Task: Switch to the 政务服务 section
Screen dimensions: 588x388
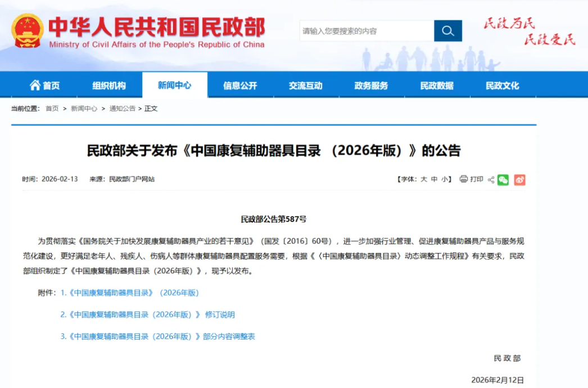Action: pyautogui.click(x=372, y=85)
